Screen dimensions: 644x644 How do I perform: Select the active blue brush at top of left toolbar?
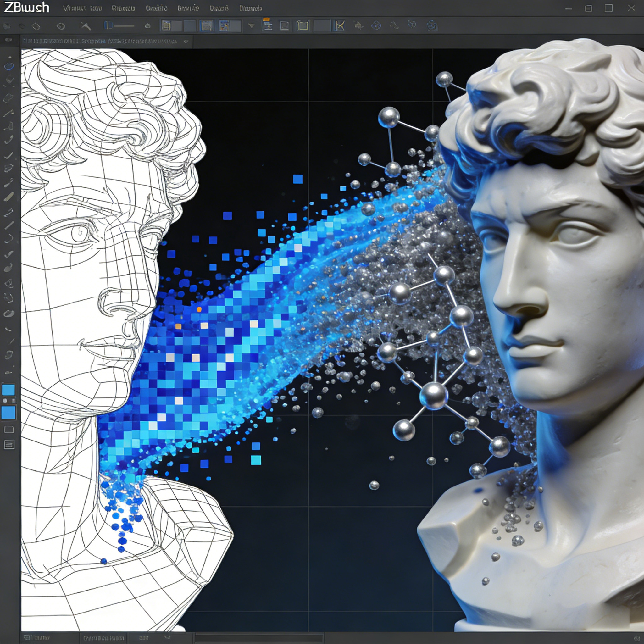point(9,66)
